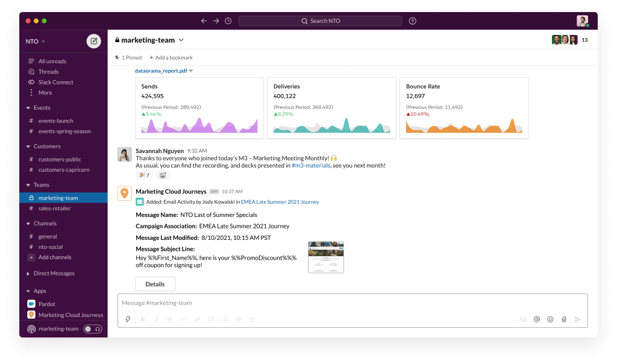
Task: Toggle the huddle headphones switch
Action: click(x=92, y=329)
